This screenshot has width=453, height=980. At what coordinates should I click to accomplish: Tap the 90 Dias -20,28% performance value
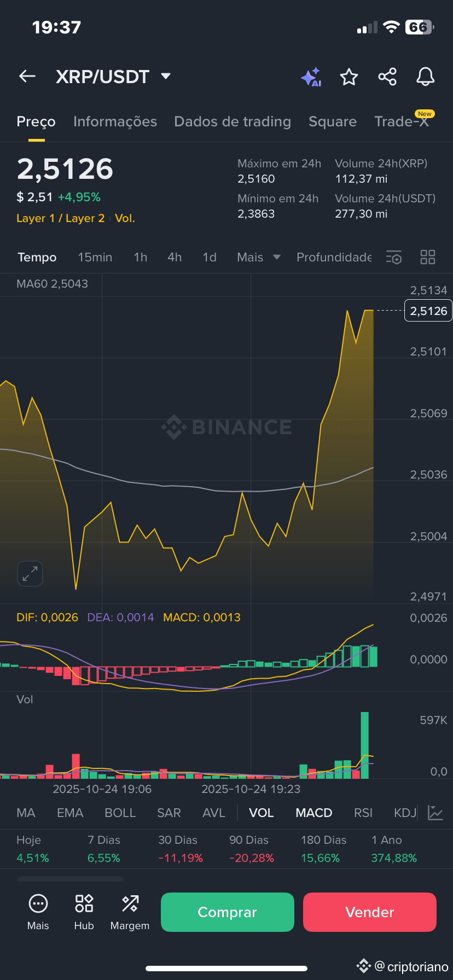tap(252, 858)
